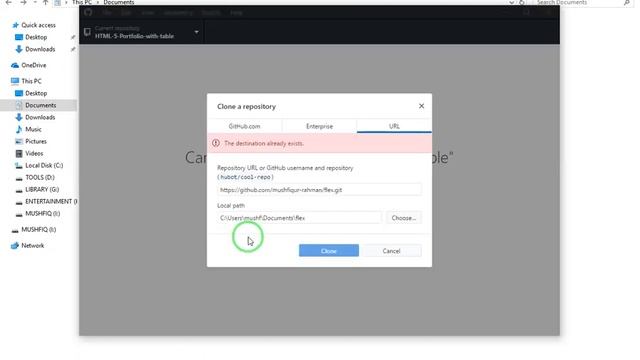
Task: Open Downloads under Quick access
Action: pyautogui.click(x=40, y=49)
